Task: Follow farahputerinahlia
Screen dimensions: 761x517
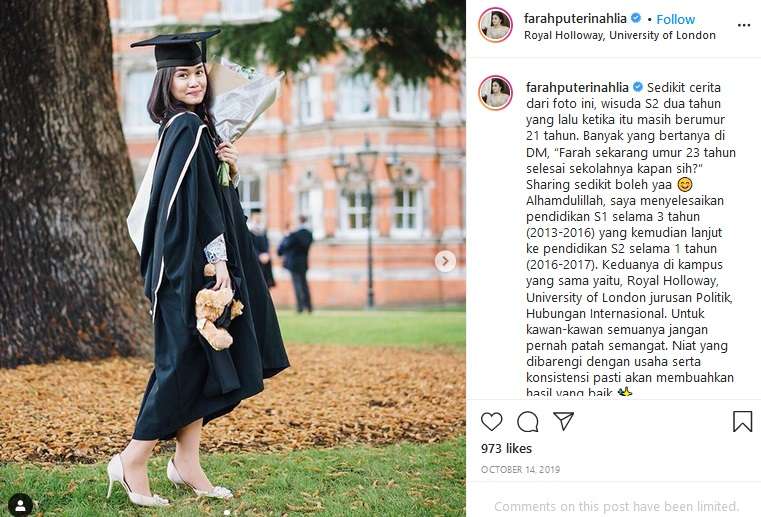Action: coord(676,19)
